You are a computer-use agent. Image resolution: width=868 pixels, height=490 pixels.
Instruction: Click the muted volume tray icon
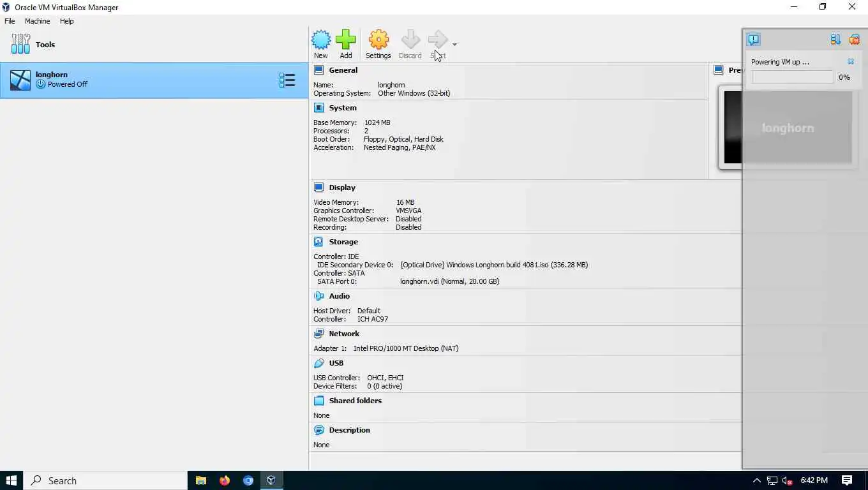[788, 480]
